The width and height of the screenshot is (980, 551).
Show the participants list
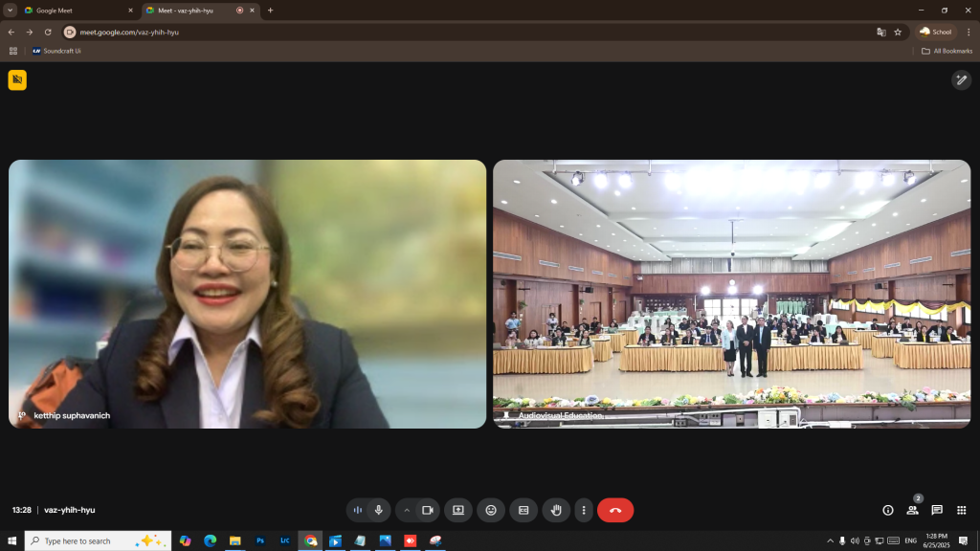pos(912,510)
